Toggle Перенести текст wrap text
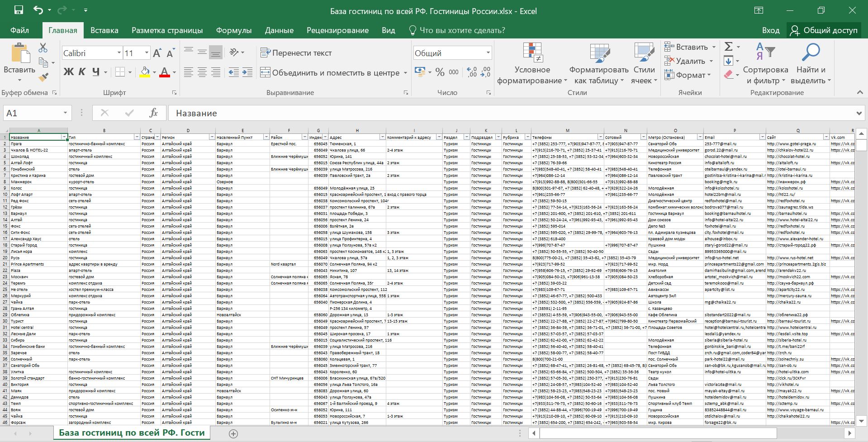868x442 pixels. 296,53
